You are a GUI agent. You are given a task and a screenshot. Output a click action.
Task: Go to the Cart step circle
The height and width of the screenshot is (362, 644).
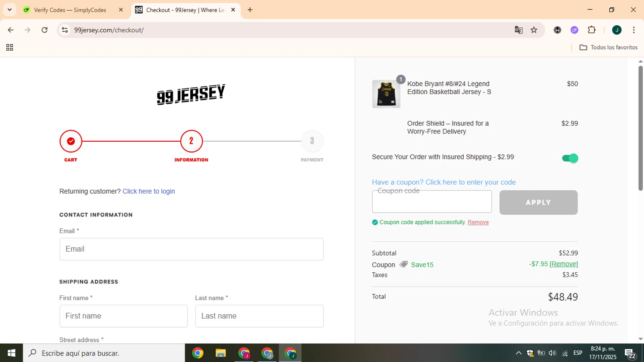click(x=71, y=141)
